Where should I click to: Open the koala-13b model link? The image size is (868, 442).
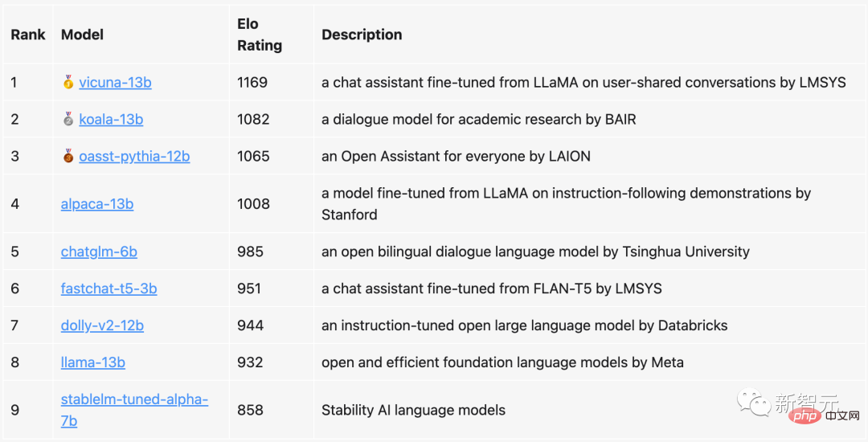[111, 119]
